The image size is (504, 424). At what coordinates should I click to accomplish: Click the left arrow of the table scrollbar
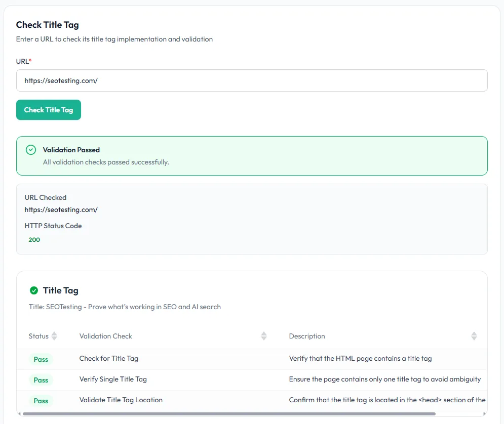20,414
